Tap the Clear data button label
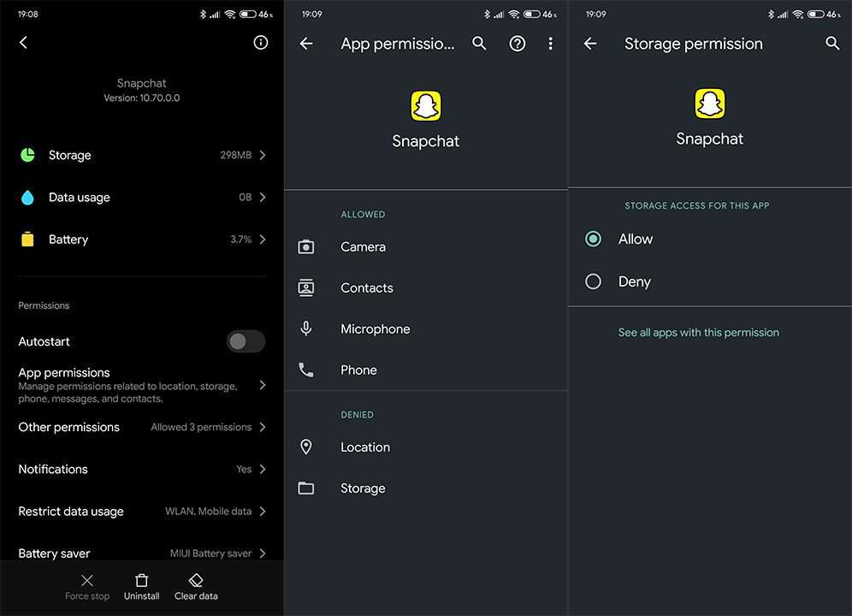This screenshot has width=852, height=616. (196, 595)
